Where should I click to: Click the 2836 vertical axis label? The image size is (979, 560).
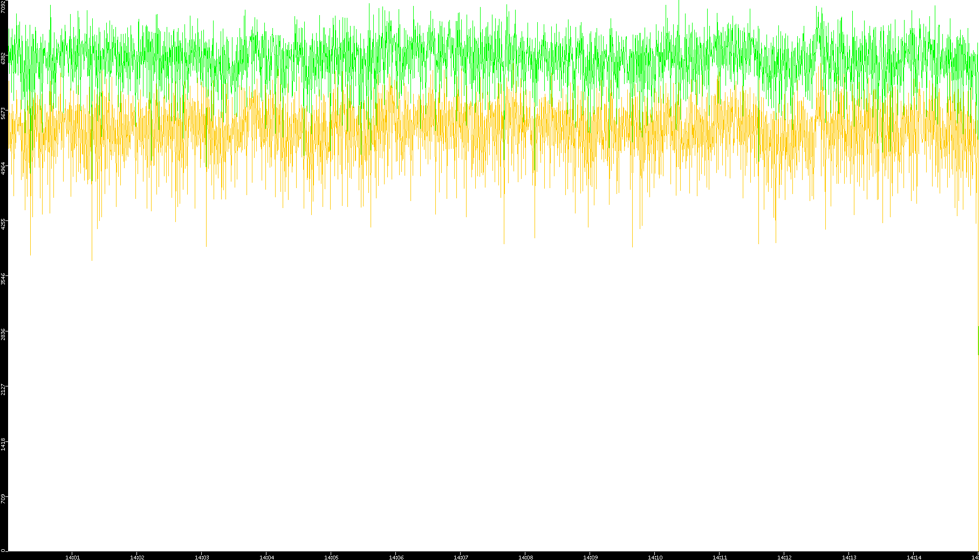(4, 334)
